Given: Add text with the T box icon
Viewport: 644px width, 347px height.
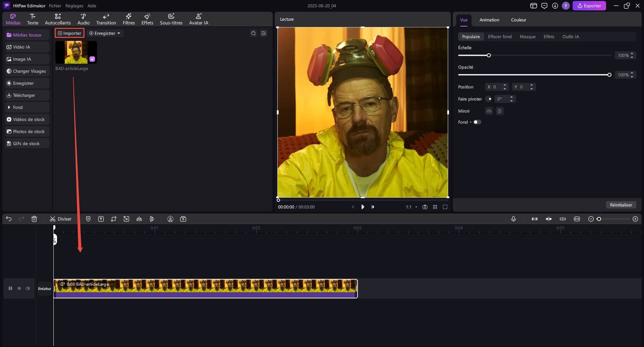Looking at the screenshot, I should (x=101, y=219).
